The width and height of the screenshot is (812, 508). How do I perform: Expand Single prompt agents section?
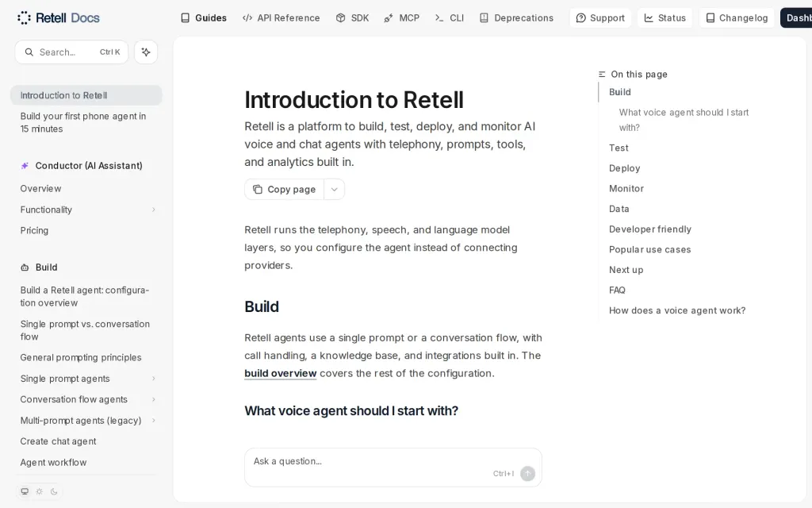click(153, 379)
